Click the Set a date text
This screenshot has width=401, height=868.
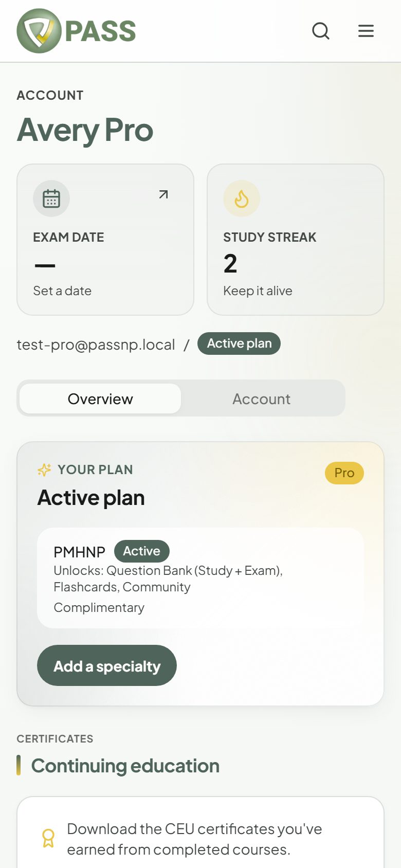coord(62,291)
